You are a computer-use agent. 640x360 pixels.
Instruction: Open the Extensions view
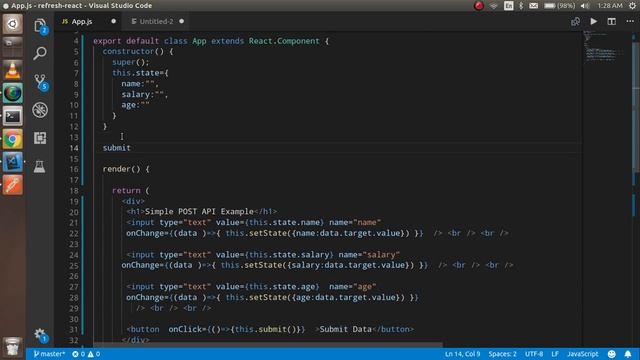(40, 138)
